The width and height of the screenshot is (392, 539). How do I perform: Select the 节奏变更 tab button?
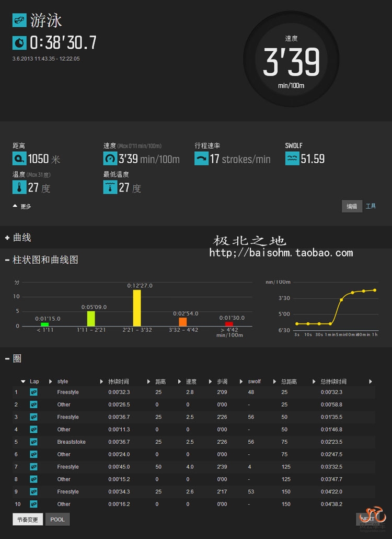click(x=27, y=520)
